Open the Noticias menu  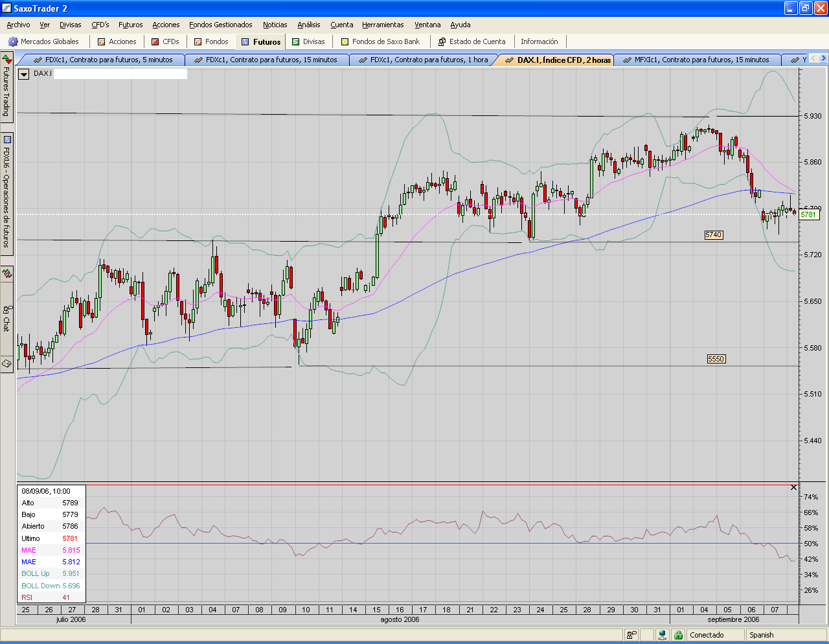click(275, 25)
